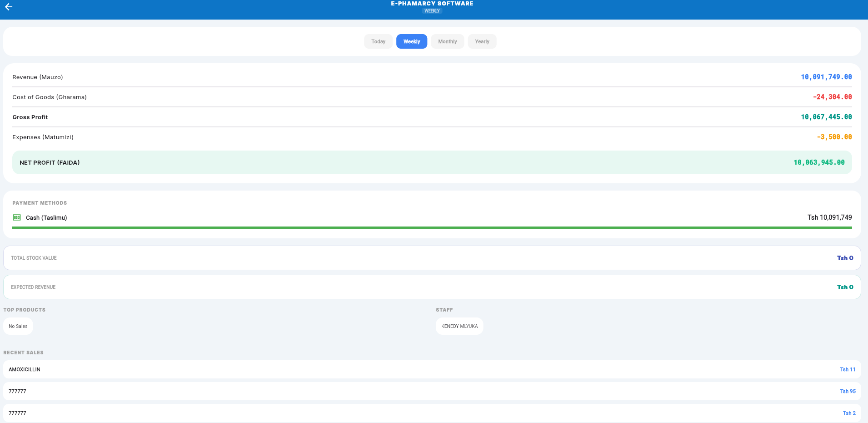Click the cash icon beside Cash (Taslimu)
The width and height of the screenshot is (868, 423).
[17, 217]
